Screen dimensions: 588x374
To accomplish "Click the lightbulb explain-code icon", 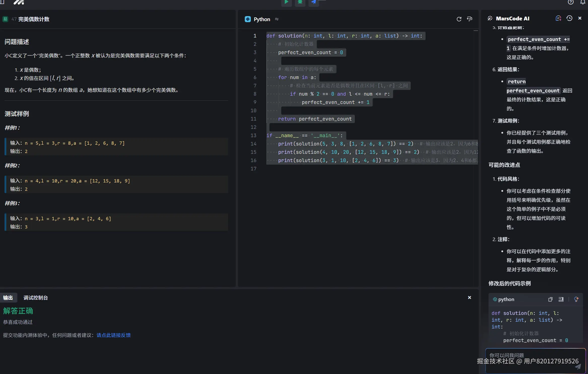I will [576, 299].
